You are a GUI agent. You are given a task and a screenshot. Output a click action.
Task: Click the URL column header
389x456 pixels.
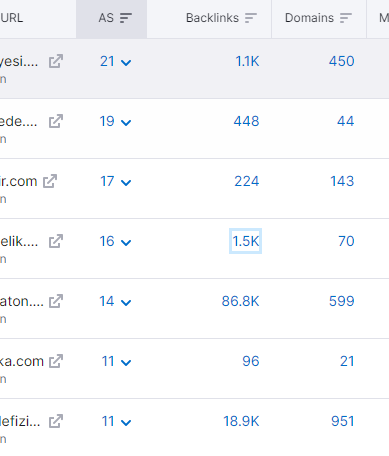coord(11,18)
